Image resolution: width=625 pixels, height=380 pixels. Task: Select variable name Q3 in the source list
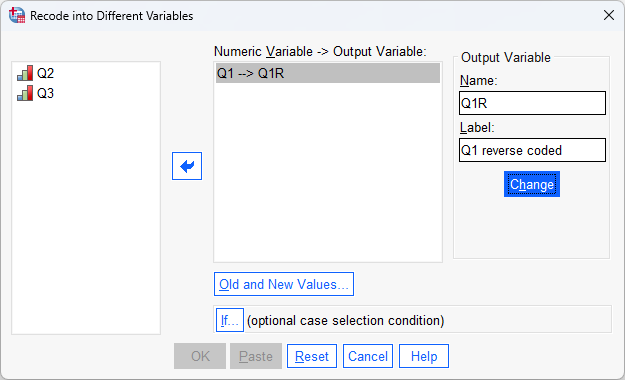(45, 93)
